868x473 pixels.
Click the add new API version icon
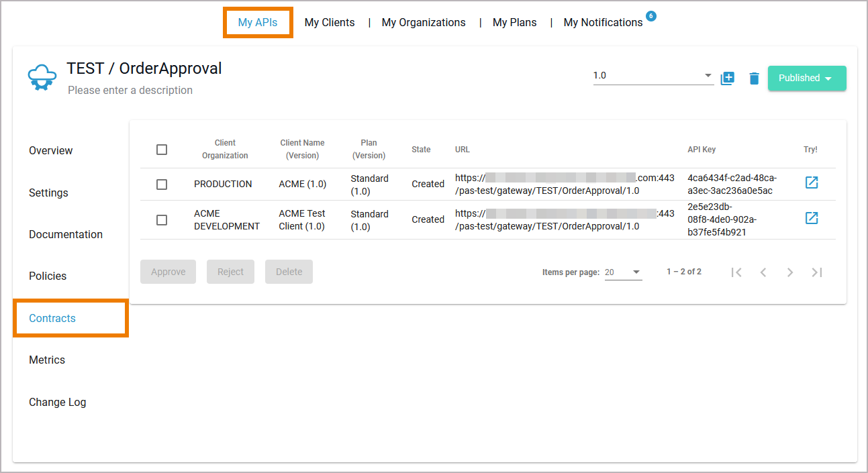coord(727,78)
